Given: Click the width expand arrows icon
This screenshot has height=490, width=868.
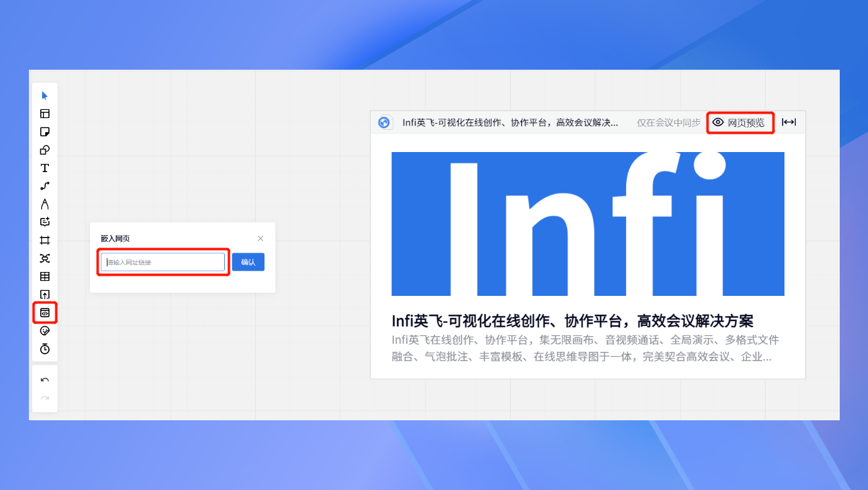Looking at the screenshot, I should [x=789, y=122].
